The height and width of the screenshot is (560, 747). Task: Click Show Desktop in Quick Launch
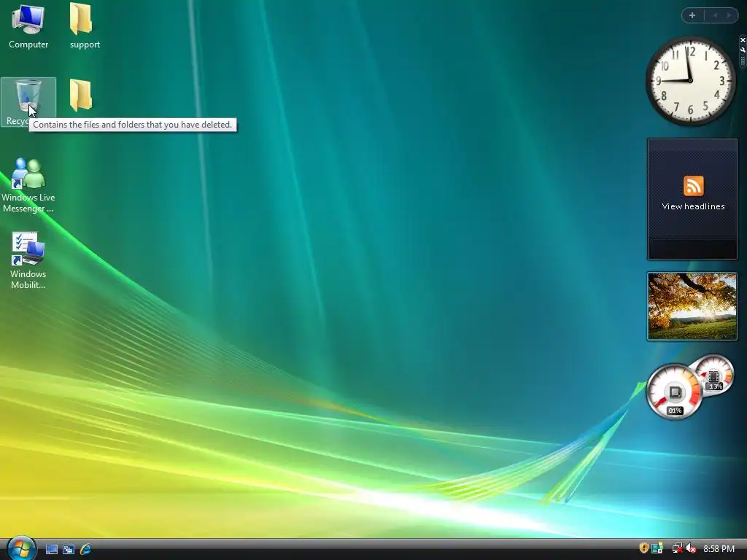pos(52,549)
